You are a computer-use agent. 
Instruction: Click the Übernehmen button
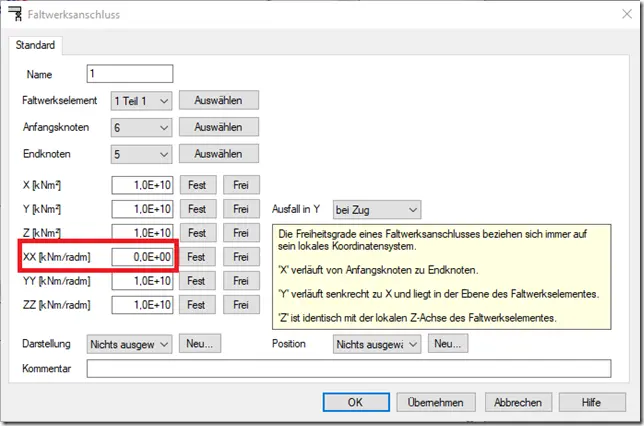point(436,402)
